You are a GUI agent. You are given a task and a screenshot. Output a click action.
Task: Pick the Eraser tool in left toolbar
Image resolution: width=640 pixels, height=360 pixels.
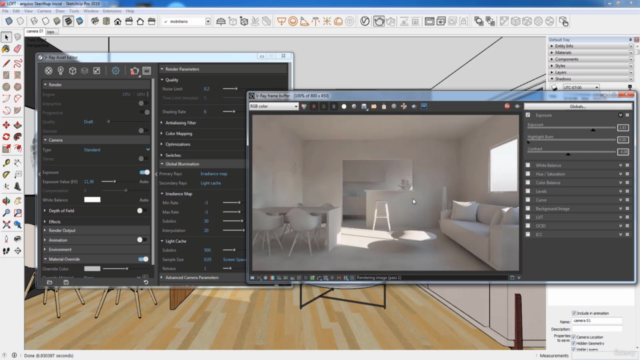pyautogui.click(x=18, y=49)
